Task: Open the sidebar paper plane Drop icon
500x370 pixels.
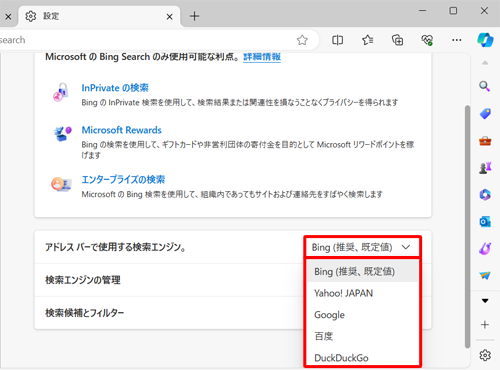Action: (x=485, y=275)
